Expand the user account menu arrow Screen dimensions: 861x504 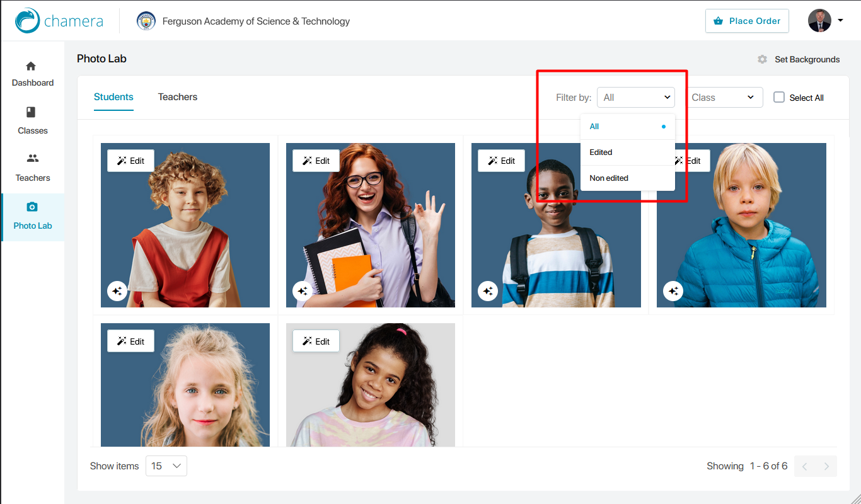(x=840, y=21)
